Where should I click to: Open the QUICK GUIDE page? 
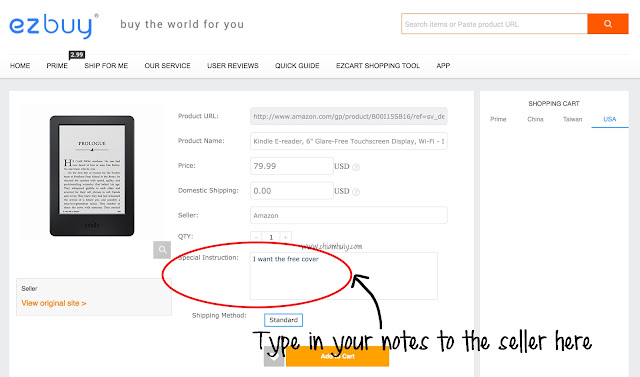pyautogui.click(x=297, y=66)
